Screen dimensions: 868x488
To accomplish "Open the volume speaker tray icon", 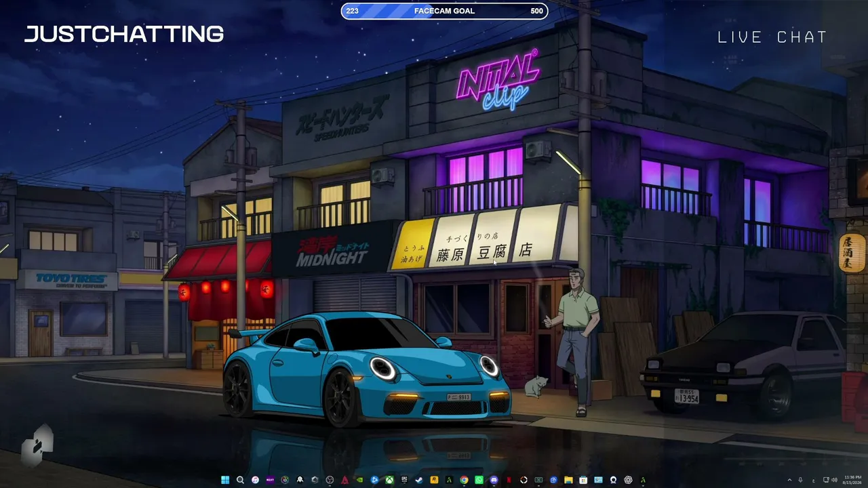I will pos(834,480).
